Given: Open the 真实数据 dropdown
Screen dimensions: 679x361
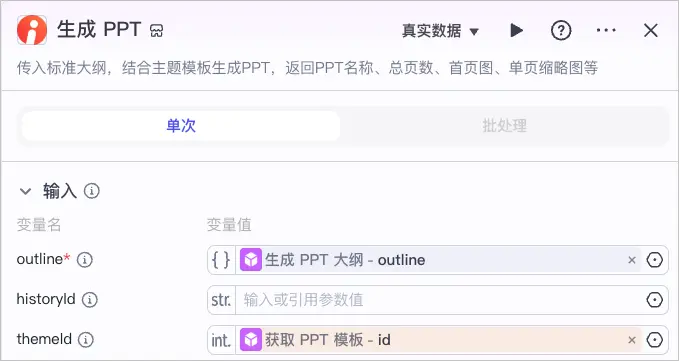Looking at the screenshot, I should point(440,31).
